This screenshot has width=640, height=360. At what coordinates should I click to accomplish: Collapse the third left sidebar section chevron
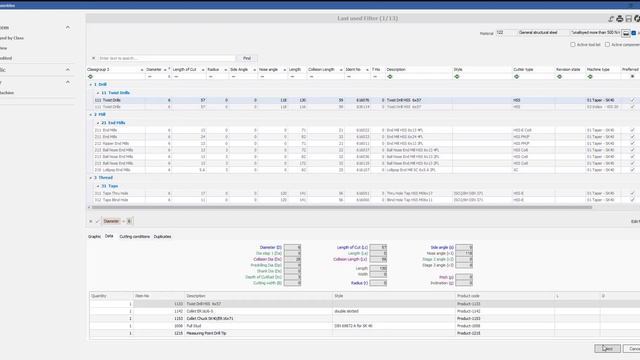click(x=68, y=82)
